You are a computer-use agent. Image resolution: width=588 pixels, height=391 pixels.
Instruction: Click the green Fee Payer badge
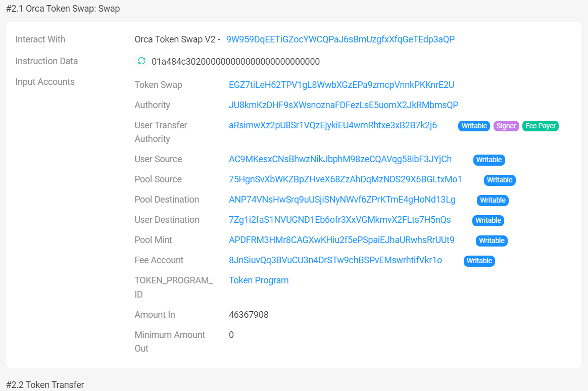click(x=540, y=126)
